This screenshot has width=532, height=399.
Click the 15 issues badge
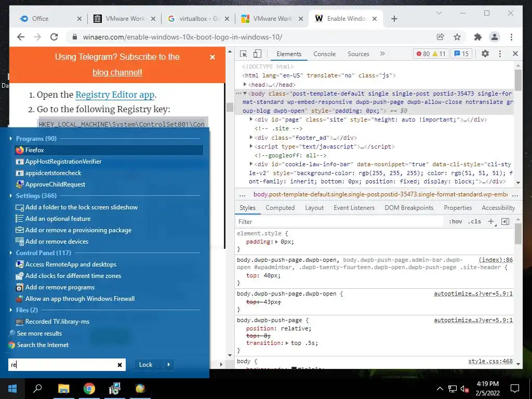tap(461, 54)
